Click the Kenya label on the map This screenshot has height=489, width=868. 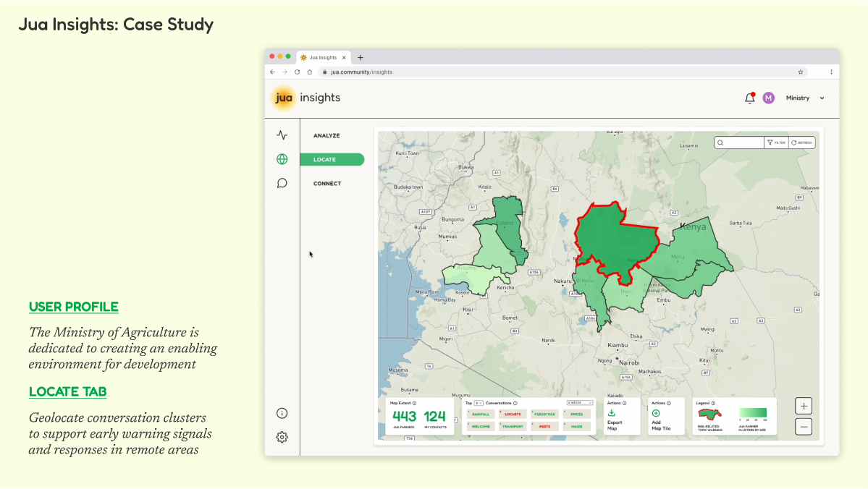tap(693, 227)
